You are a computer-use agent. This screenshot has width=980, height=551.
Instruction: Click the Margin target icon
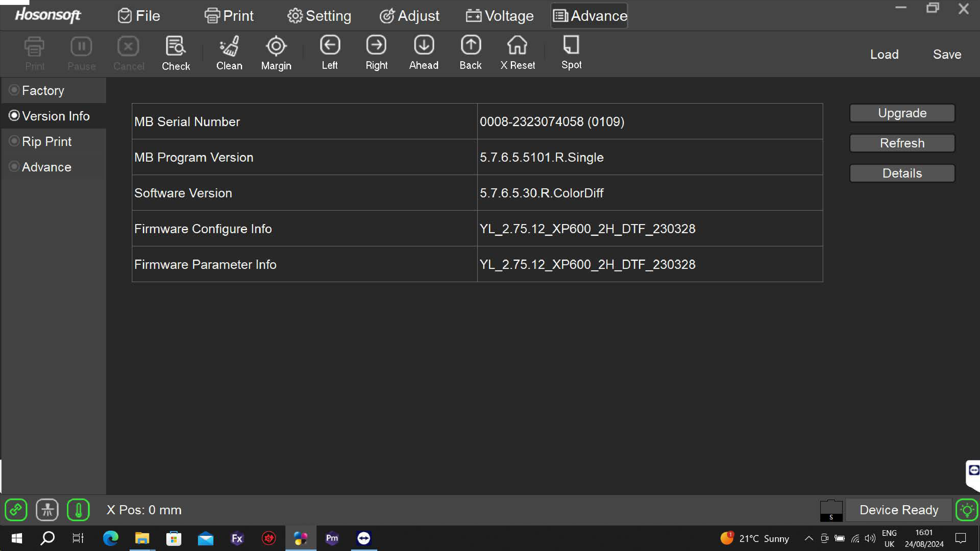click(x=276, y=46)
